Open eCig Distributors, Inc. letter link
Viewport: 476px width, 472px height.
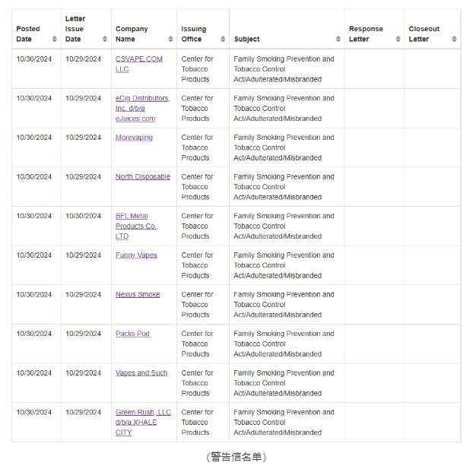[143, 109]
